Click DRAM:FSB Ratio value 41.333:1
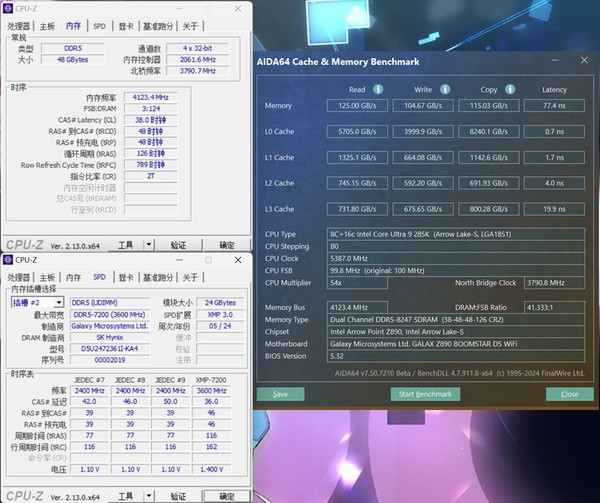Image resolution: width=600 pixels, height=503 pixels. point(554,307)
